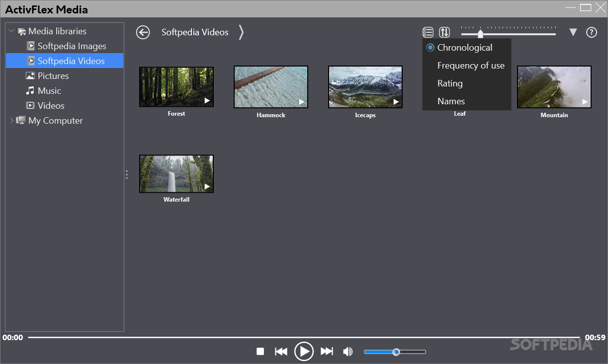This screenshot has width=608, height=364.
Task: Choose Names sorting
Action: tap(466, 101)
